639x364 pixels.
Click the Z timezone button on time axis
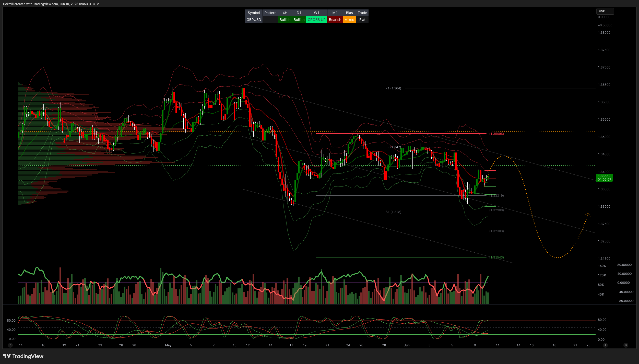coord(10,345)
